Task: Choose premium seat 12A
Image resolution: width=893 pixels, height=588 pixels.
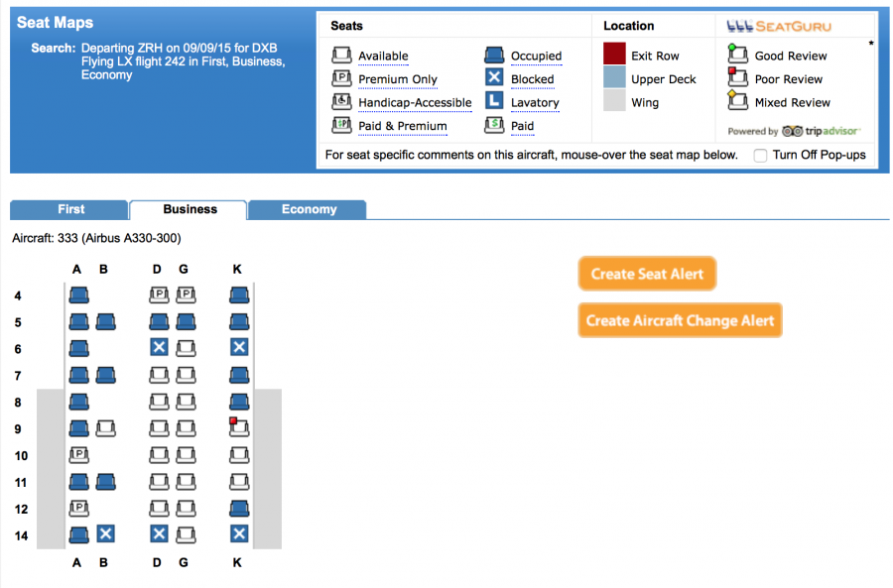Action: click(x=78, y=508)
